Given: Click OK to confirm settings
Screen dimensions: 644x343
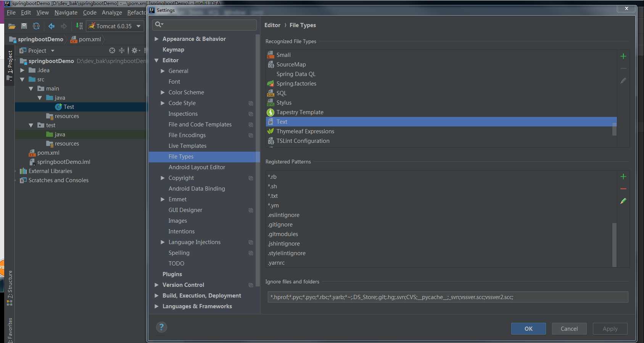Looking at the screenshot, I should (x=528, y=328).
